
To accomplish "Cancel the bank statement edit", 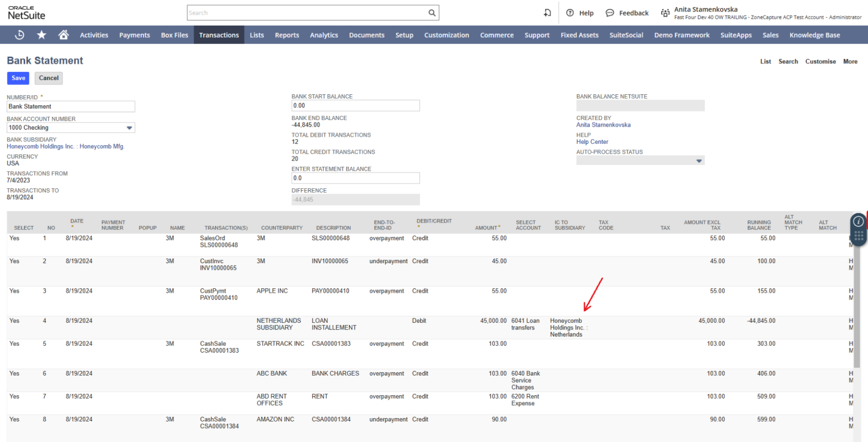I will (x=49, y=78).
